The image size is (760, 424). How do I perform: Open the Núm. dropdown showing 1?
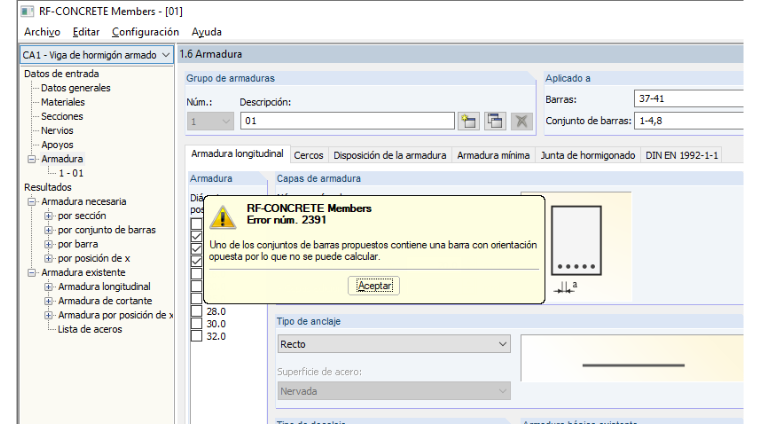click(210, 121)
